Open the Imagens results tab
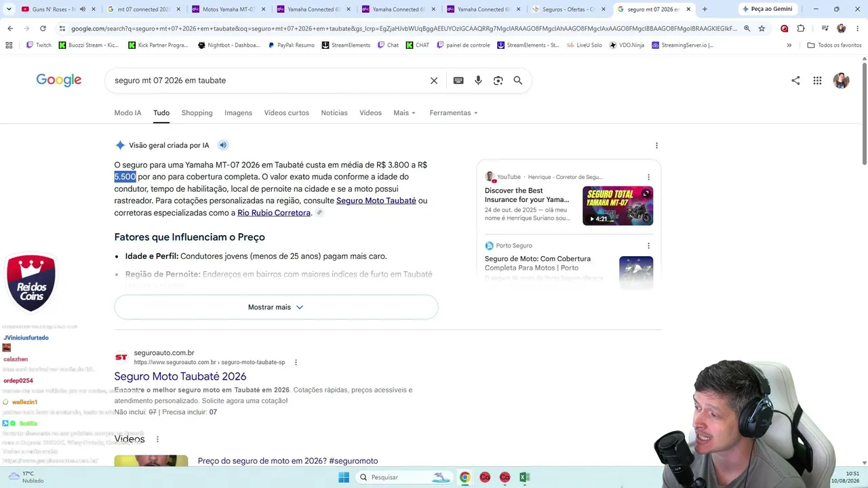Image resolution: width=868 pixels, height=488 pixels. [x=238, y=113]
